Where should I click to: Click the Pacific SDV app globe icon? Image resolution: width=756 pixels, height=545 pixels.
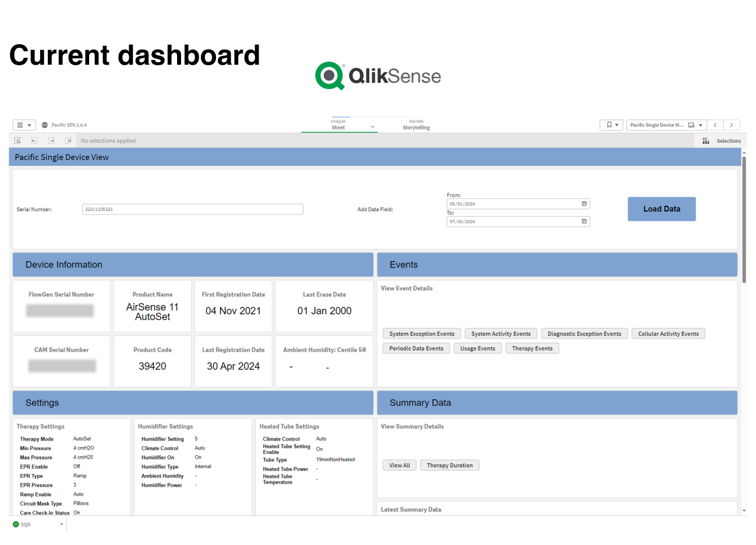[45, 125]
